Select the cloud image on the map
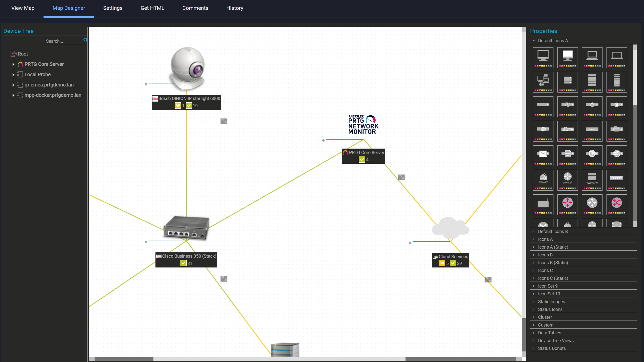 [x=450, y=228]
